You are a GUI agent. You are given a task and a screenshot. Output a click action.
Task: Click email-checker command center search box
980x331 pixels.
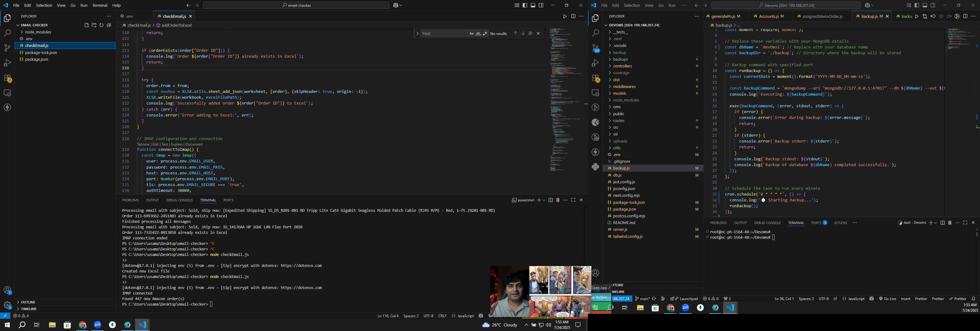coord(296,5)
